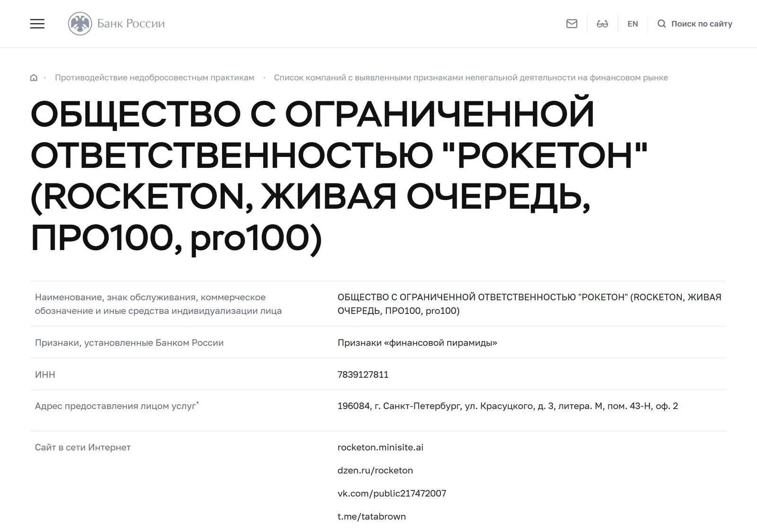757x532 pixels.
Task: Open the envelope contact icon
Action: tap(572, 24)
